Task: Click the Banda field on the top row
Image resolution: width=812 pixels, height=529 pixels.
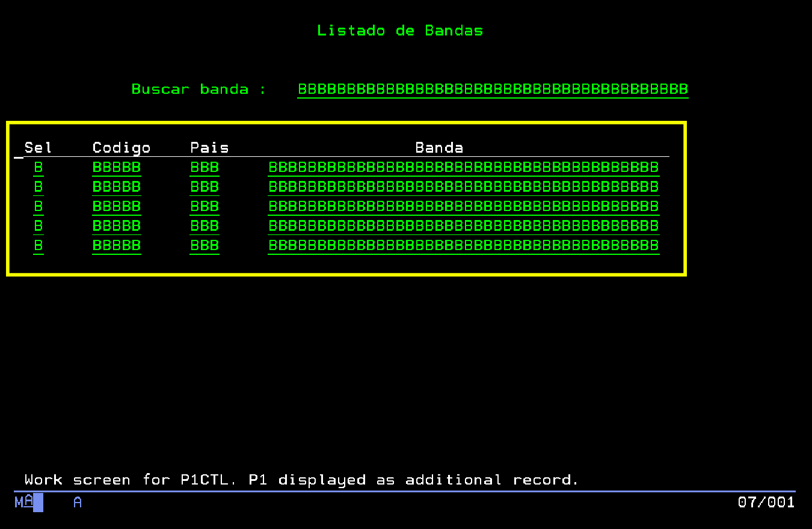Action: (463, 167)
